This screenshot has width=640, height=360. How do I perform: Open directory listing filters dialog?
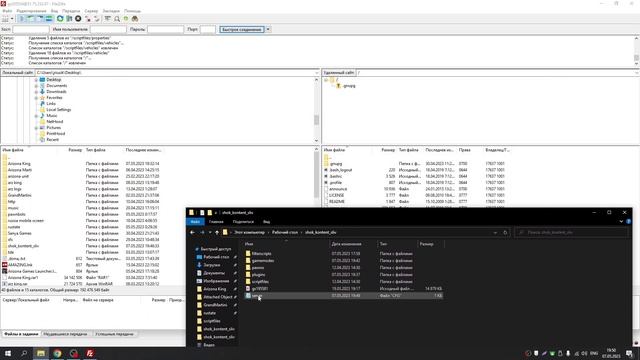click(x=108, y=19)
